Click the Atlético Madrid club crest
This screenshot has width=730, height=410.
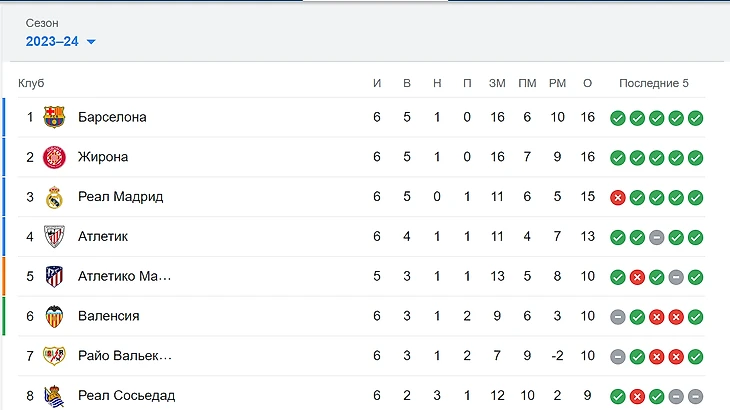(x=54, y=276)
